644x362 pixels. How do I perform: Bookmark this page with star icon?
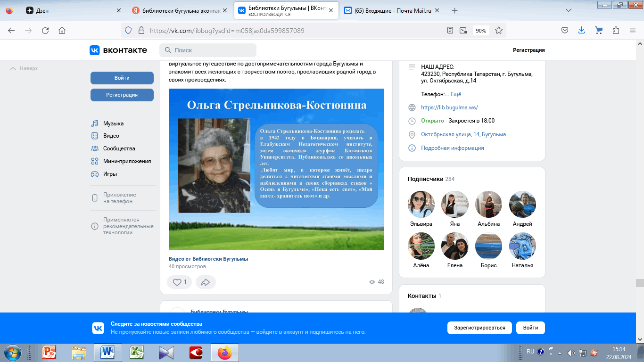click(498, 30)
